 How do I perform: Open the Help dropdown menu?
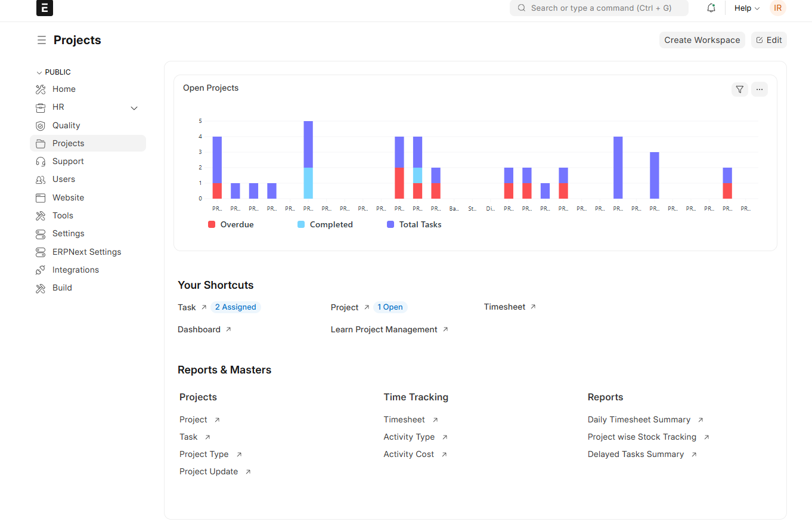coord(746,8)
